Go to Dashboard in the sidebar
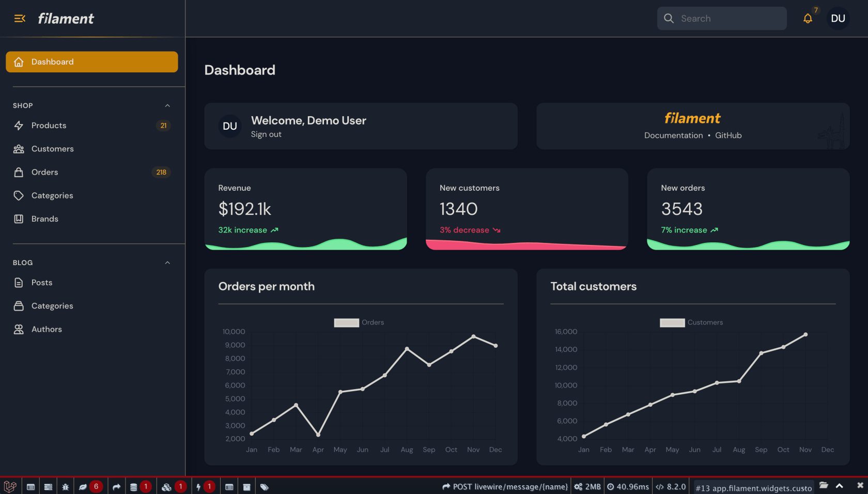Screen dimensions: 868x494 (x=92, y=61)
